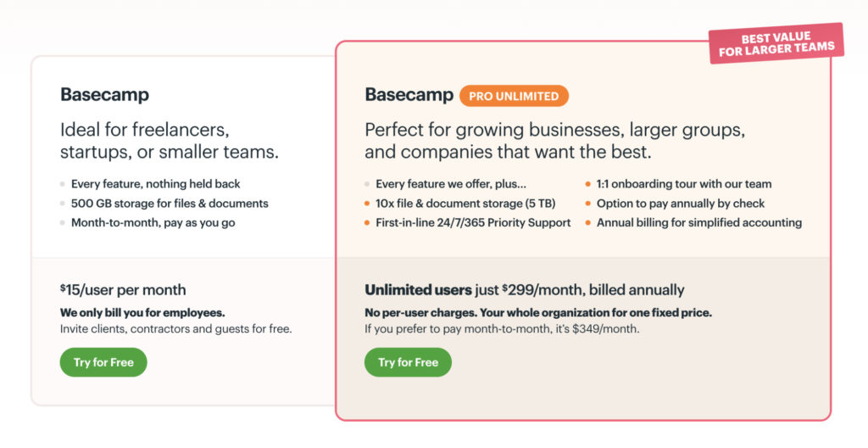Click the Basecamp heading on the left plan card
The height and width of the screenshot is (448, 868).
click(x=104, y=94)
